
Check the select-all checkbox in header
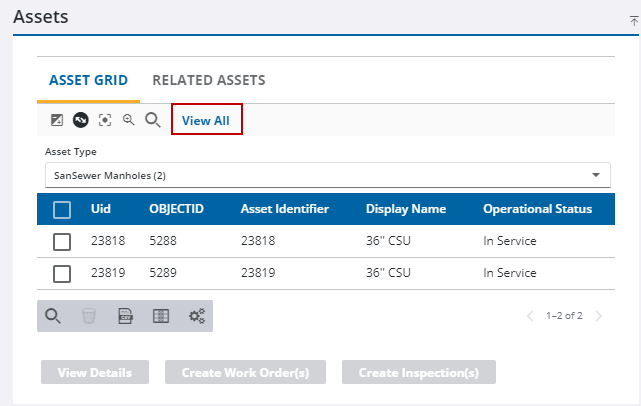(x=62, y=209)
